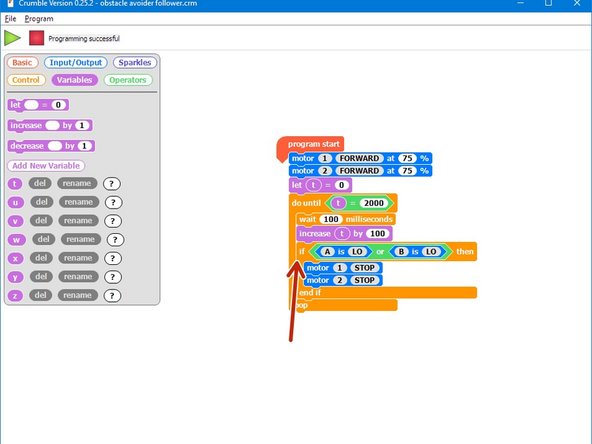This screenshot has height=444, width=592.
Task: Pick the variable w pill in palette
Action: 17,239
